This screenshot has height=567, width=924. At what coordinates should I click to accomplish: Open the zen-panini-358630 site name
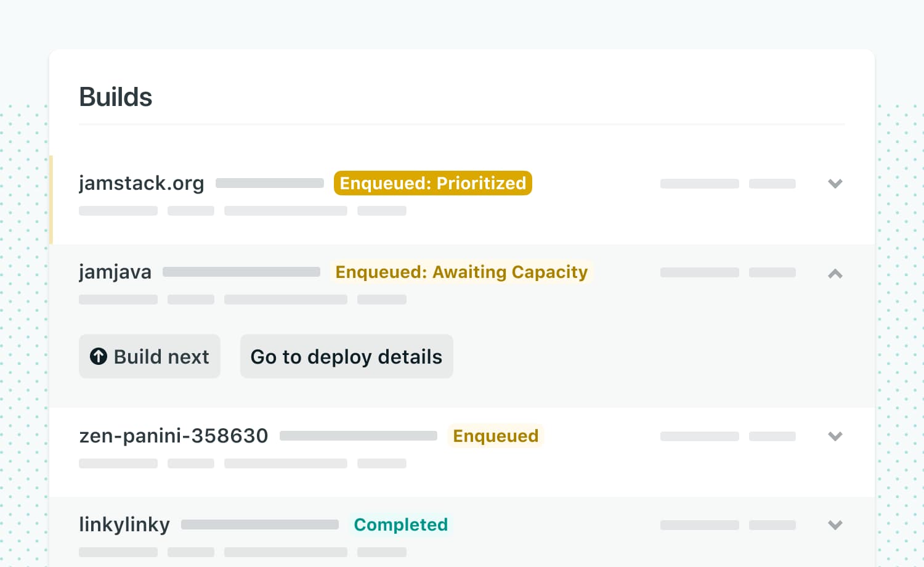(x=174, y=436)
